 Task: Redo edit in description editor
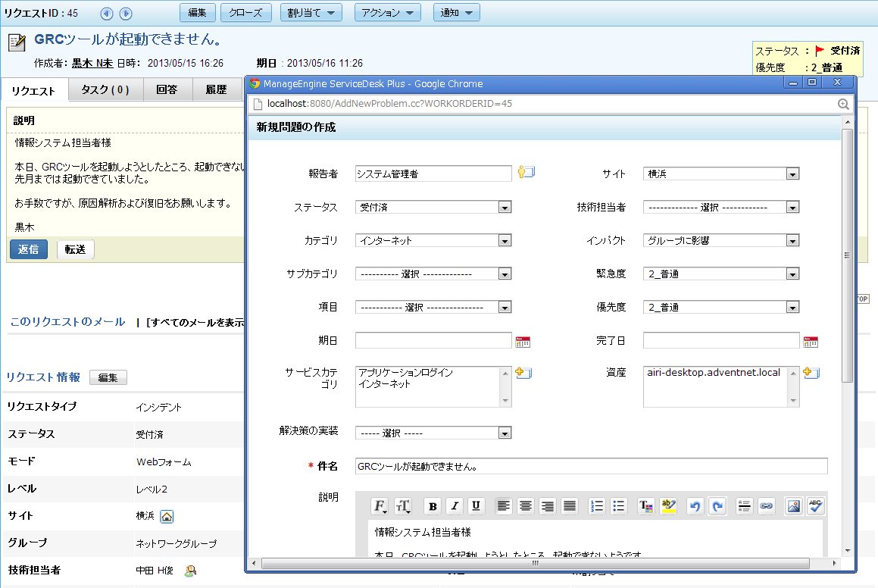tap(717, 506)
